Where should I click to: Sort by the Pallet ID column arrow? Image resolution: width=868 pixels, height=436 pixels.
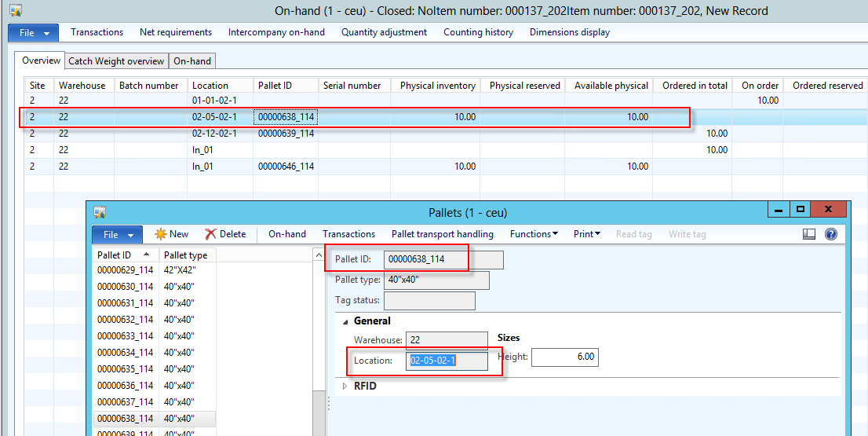(x=148, y=255)
